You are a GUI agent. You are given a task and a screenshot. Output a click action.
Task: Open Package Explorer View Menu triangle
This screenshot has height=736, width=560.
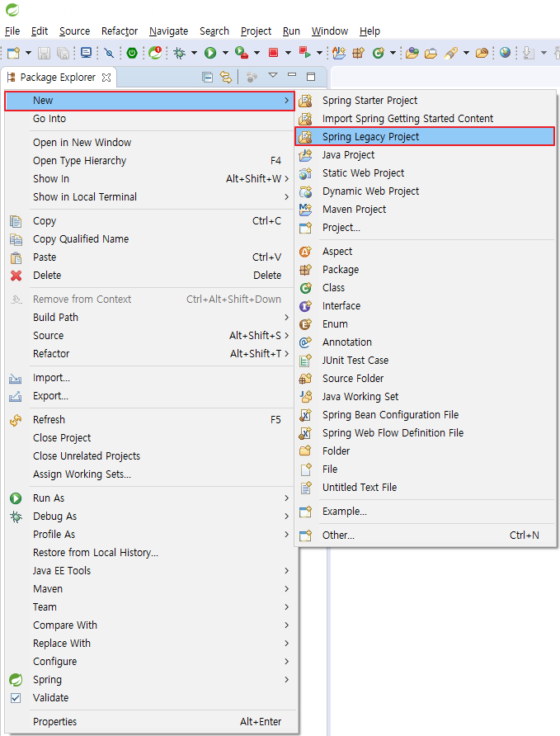tap(273, 75)
